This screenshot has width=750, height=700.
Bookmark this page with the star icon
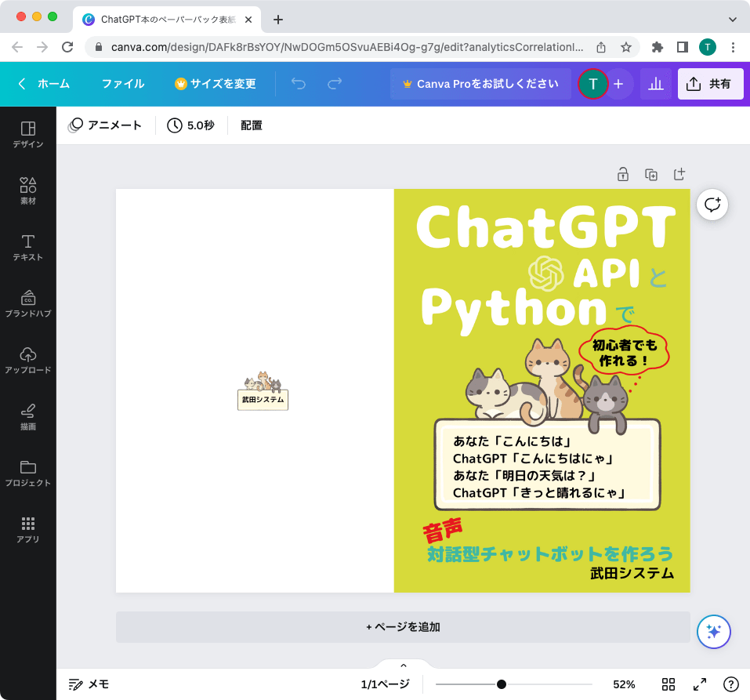click(625, 47)
